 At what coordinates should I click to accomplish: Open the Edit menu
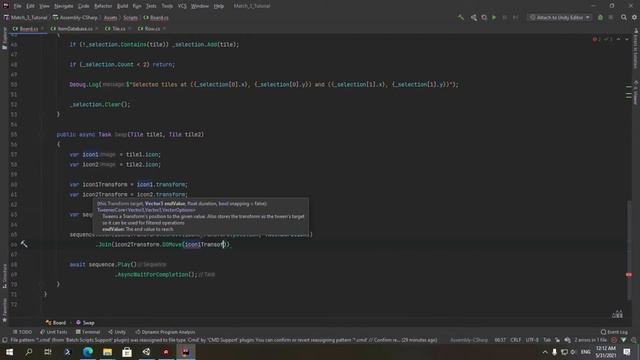pyautogui.click(x=31, y=6)
